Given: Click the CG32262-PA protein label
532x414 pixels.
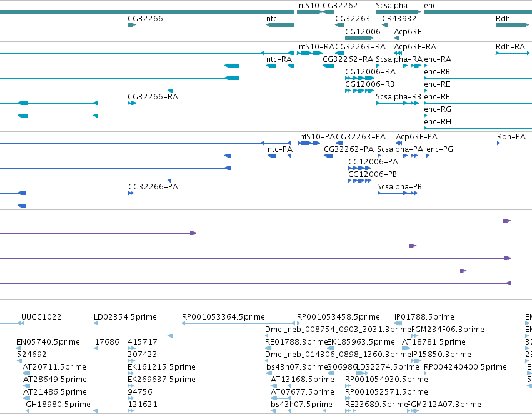Looking at the screenshot, I should [349, 149].
